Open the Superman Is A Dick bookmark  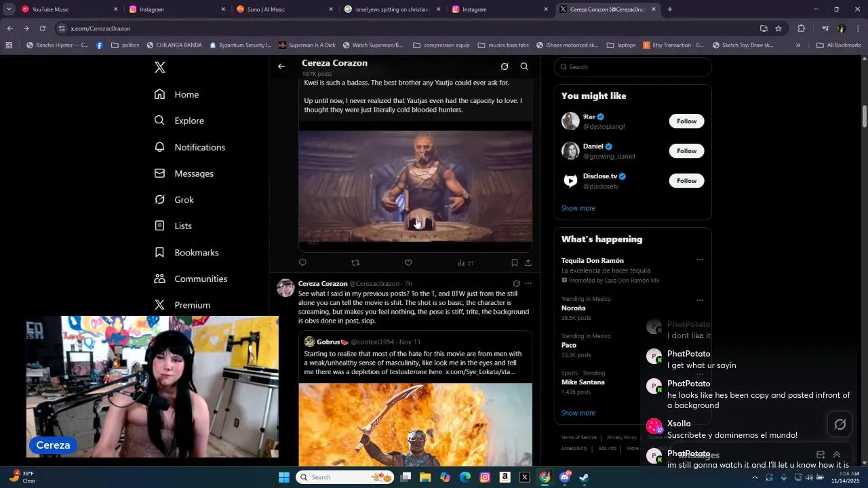click(307, 45)
